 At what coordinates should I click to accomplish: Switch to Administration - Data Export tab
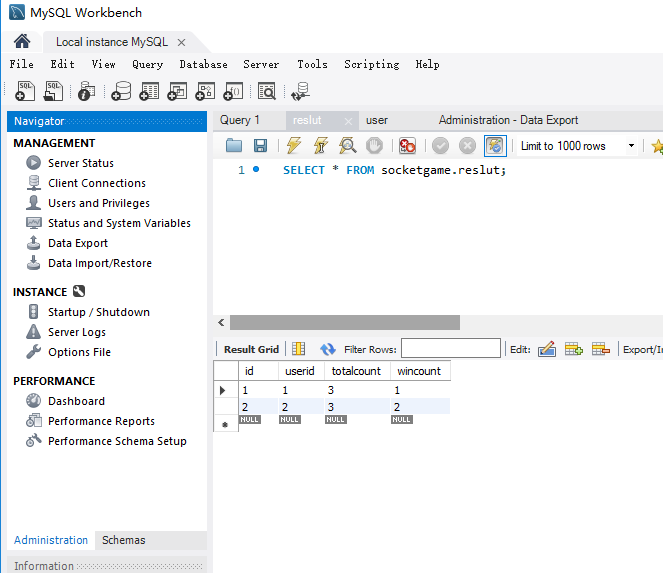click(508, 120)
